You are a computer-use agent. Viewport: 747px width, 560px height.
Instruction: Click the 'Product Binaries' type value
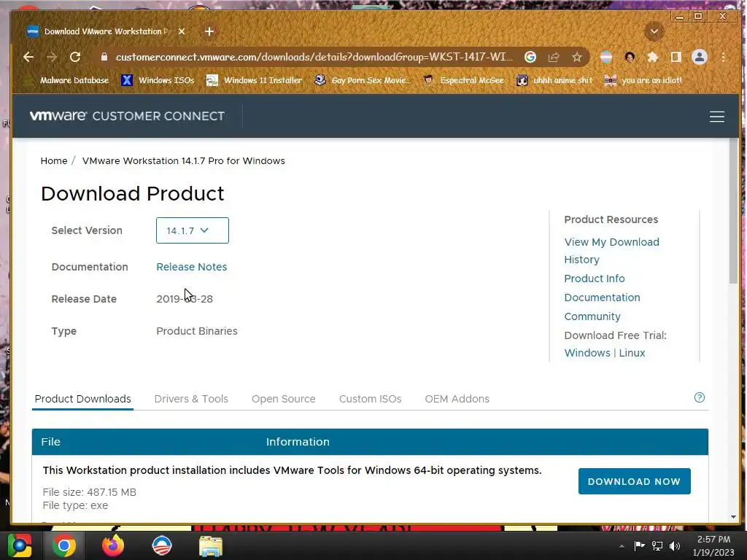pos(197,331)
